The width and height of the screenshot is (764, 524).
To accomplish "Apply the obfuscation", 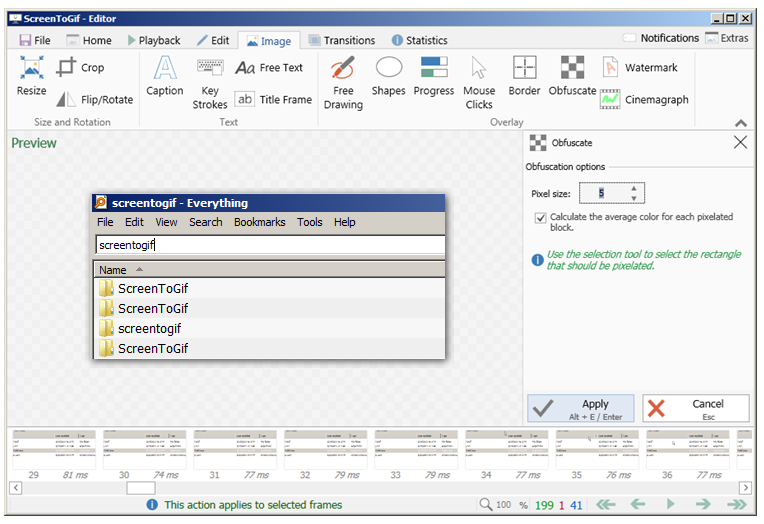I will (x=581, y=408).
